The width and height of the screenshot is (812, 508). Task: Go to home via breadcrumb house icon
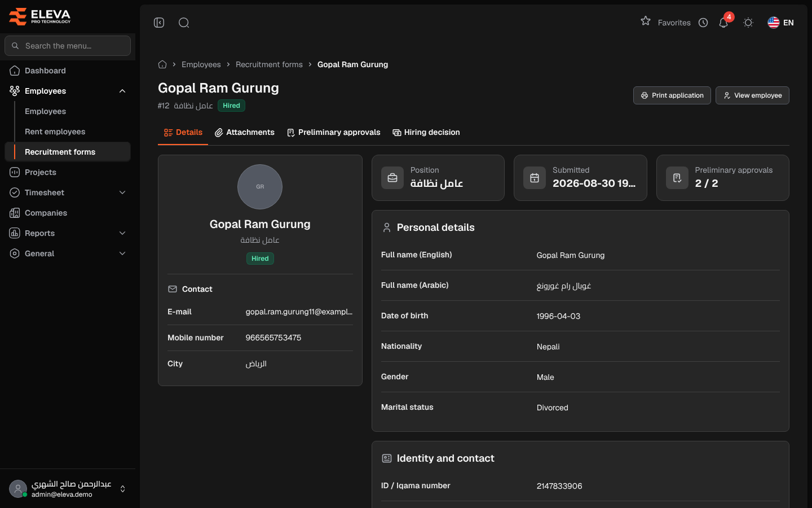click(162, 64)
